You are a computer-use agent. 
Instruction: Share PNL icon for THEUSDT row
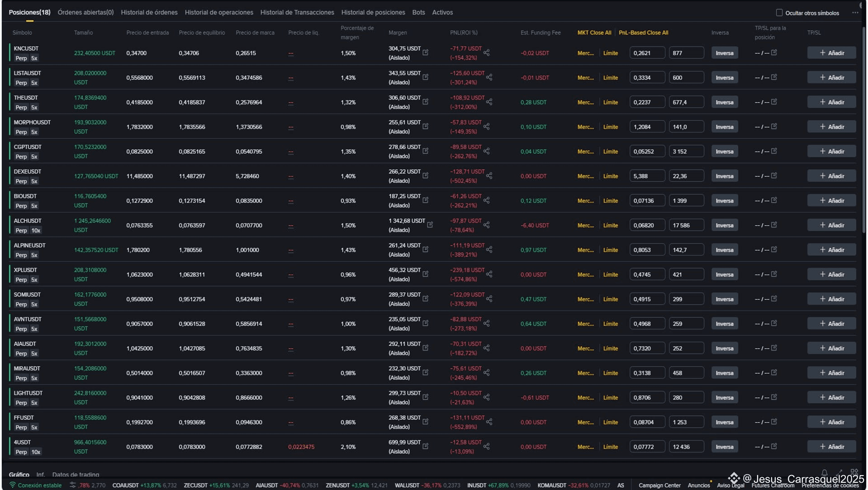[x=489, y=102]
